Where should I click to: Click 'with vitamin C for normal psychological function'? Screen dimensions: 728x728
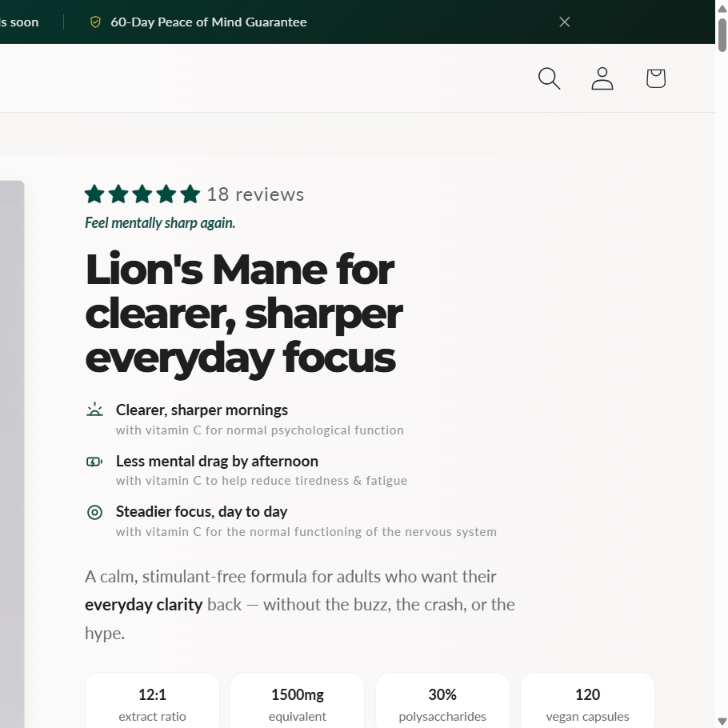pyautogui.click(x=259, y=430)
